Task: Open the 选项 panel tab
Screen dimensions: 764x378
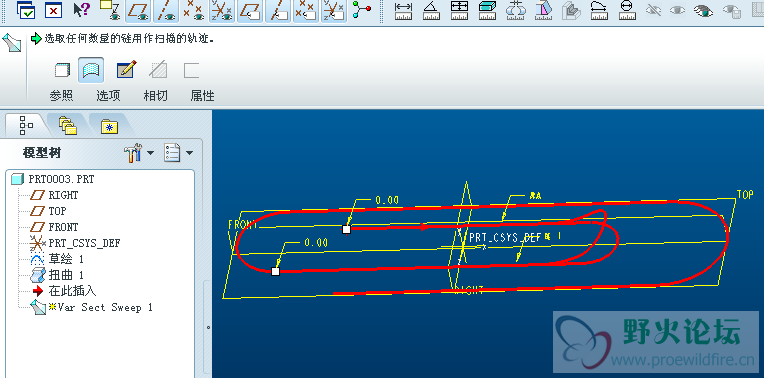Action: click(x=108, y=95)
